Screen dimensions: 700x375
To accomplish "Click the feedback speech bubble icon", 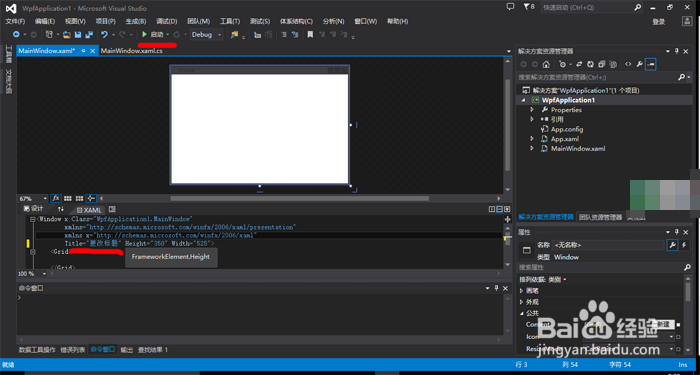I will (511, 7).
